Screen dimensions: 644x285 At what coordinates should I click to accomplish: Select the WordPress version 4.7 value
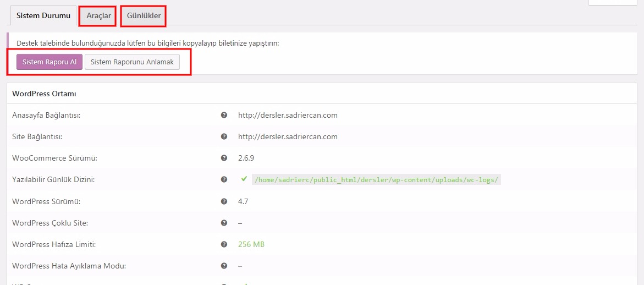(243, 201)
